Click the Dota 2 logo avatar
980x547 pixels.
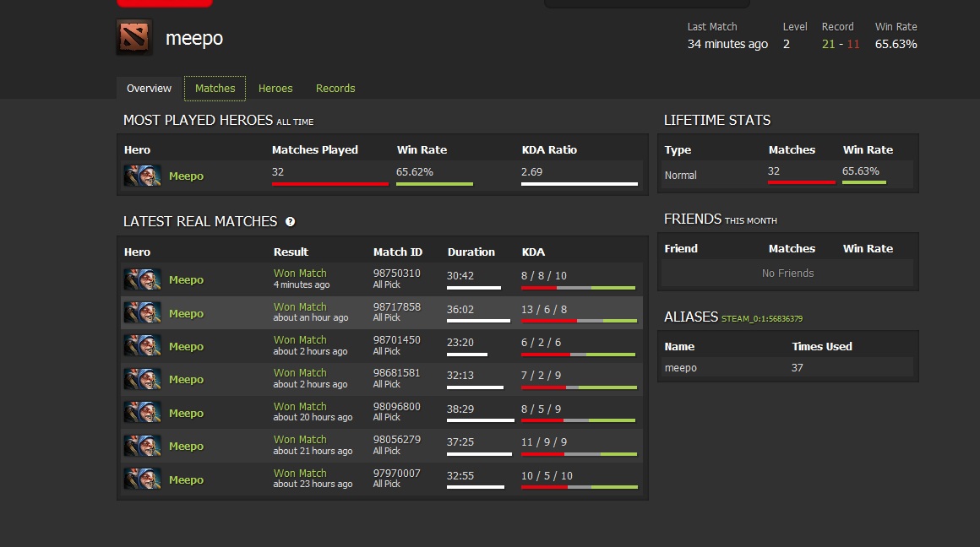click(x=134, y=37)
